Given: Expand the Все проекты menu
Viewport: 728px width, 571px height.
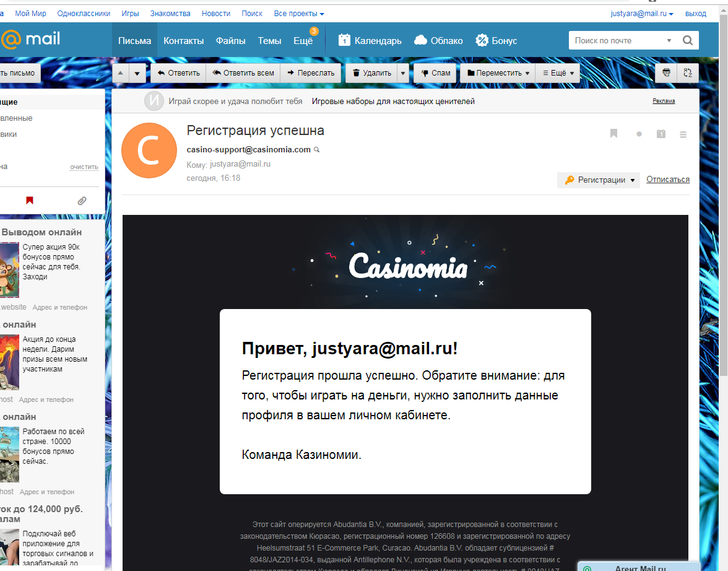Looking at the screenshot, I should point(298,14).
